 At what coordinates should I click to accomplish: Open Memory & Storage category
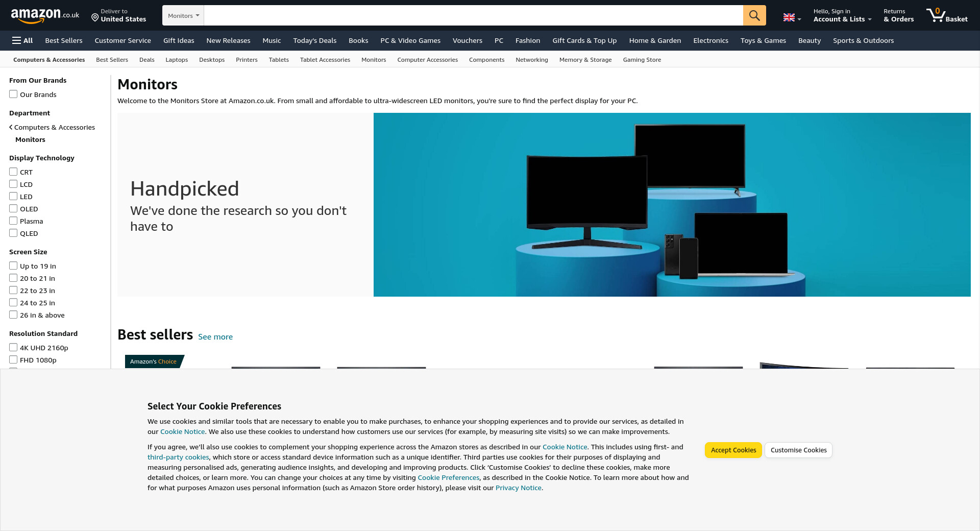pyautogui.click(x=585, y=60)
